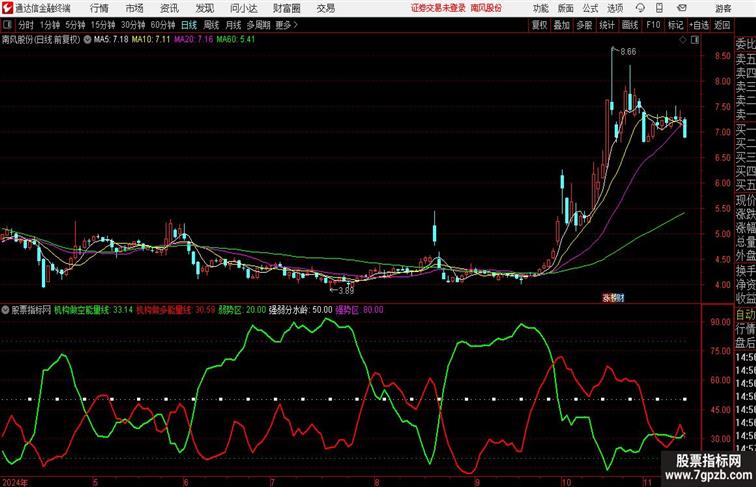Viewport: 756px width, 487px height.
Task: Open the 选项 menu
Action: click(615, 8)
